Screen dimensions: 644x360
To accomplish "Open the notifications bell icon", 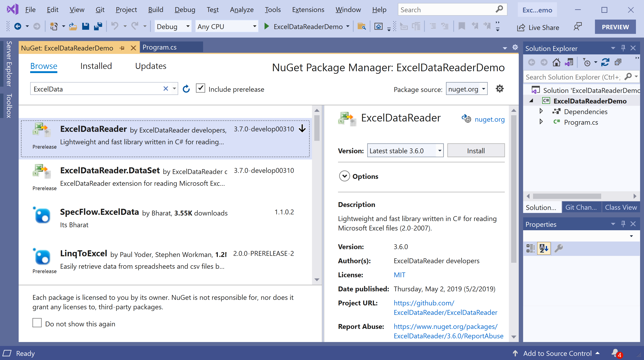I will pyautogui.click(x=615, y=353).
